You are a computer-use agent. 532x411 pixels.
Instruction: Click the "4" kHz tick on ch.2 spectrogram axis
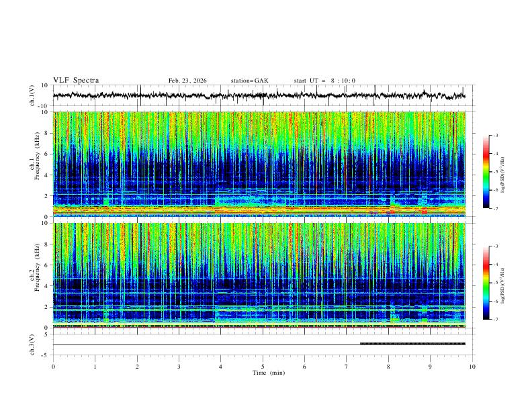tap(46, 286)
